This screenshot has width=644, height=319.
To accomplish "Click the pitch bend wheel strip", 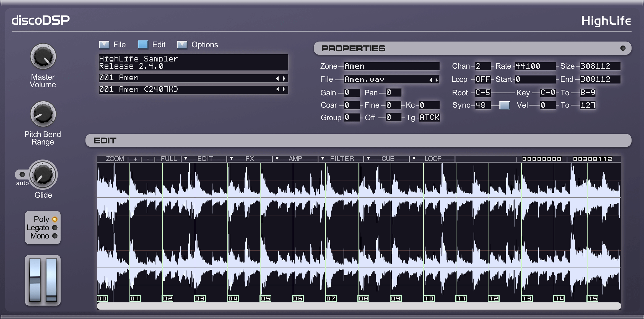I will pos(35,280).
